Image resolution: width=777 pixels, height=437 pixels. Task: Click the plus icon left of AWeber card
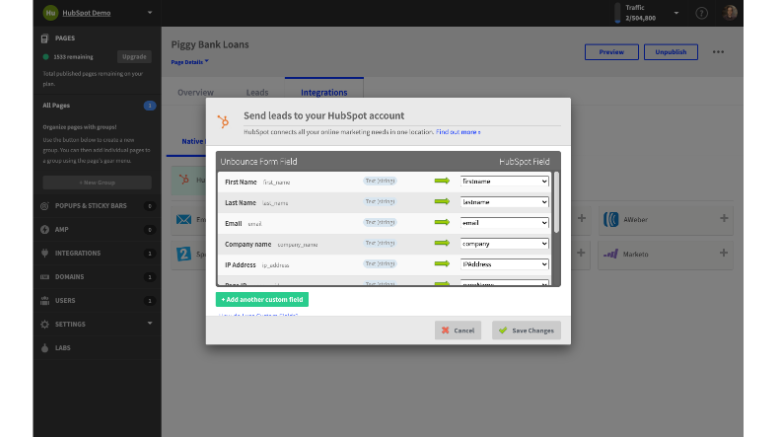tap(582, 218)
